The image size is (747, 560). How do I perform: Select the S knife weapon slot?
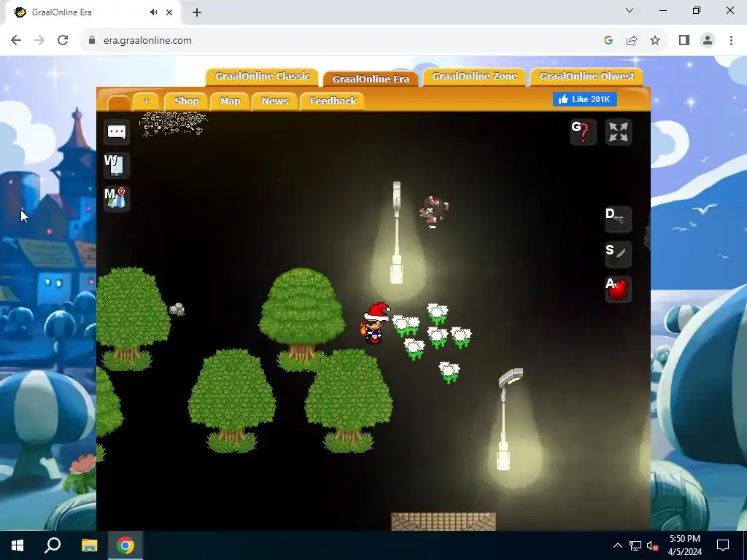point(619,254)
